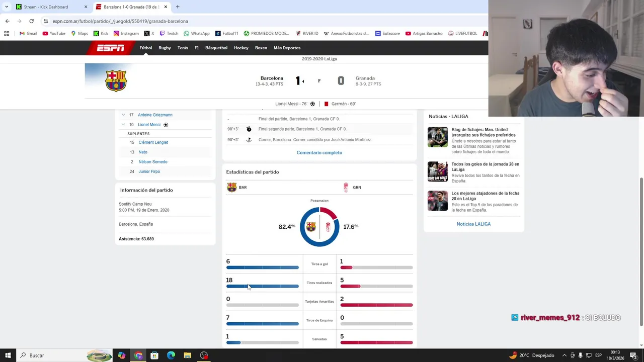Open Microsoft Store from the taskbar
This screenshot has height=362, width=644.
(x=154, y=355)
